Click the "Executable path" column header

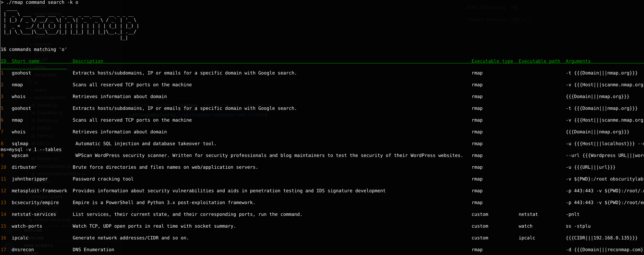pos(539,61)
